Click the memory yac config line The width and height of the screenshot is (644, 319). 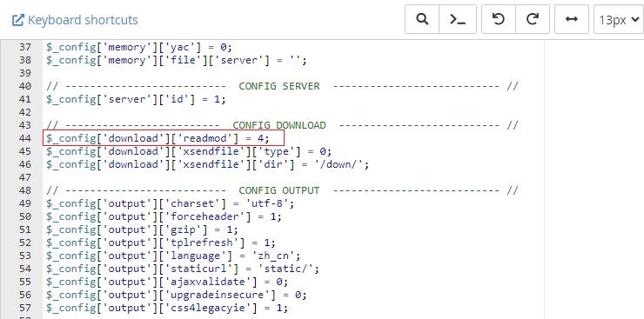139,47
